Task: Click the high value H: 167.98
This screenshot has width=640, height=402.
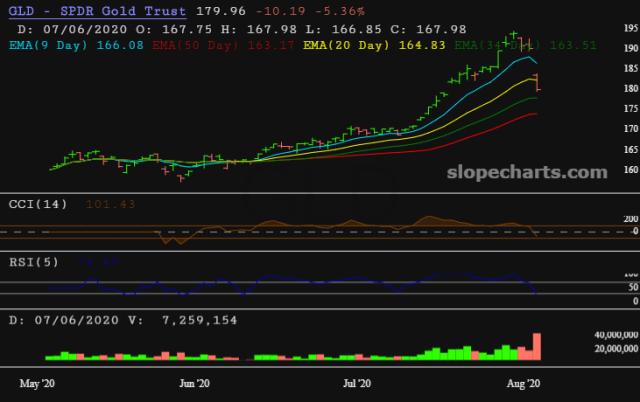Action: pyautogui.click(x=259, y=29)
